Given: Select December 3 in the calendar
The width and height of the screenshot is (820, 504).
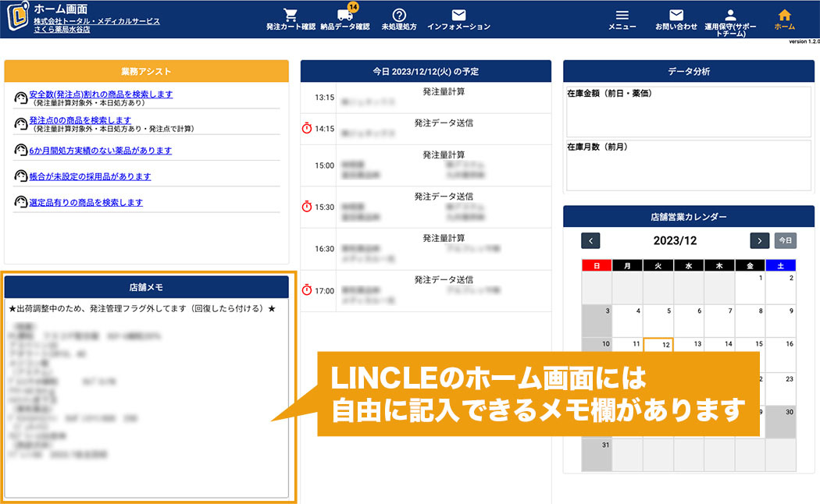Looking at the screenshot, I should tap(597, 321).
